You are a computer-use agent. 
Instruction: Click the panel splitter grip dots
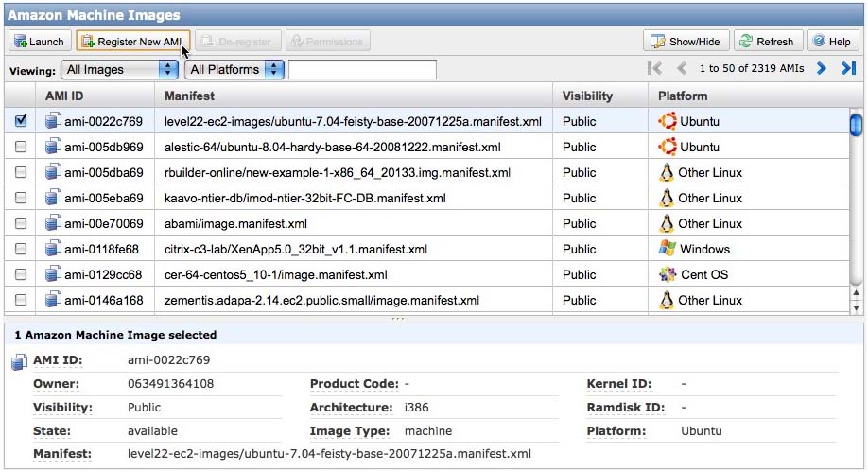tap(397, 319)
